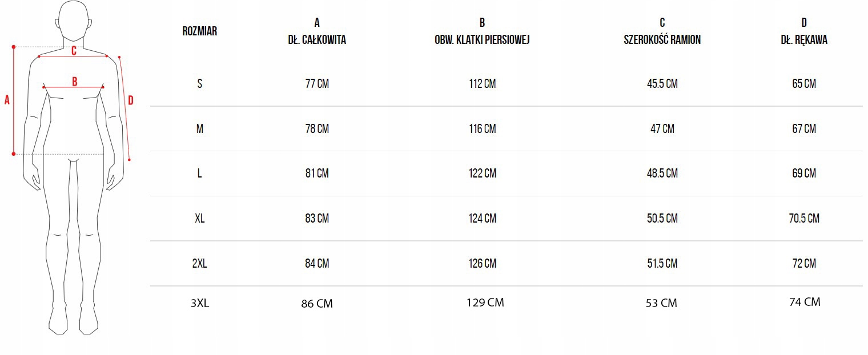
Task: Click the DŁ. CAŁKOWITA column header
Action: coord(317,40)
